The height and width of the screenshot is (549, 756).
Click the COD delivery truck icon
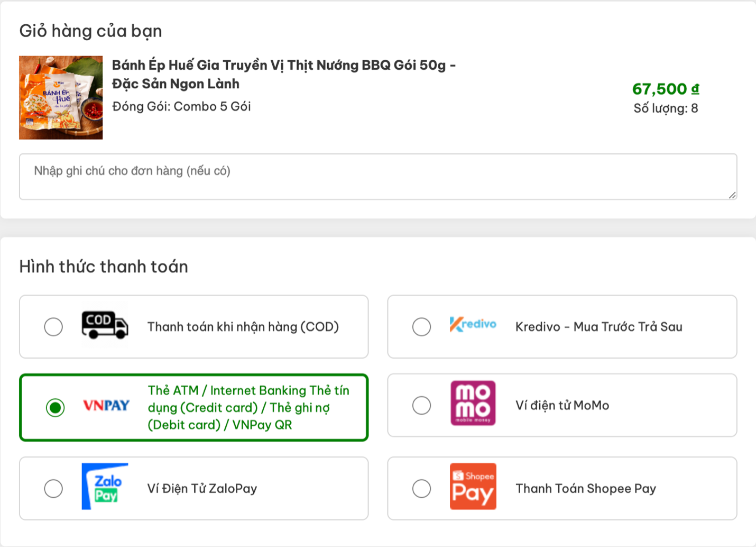[x=105, y=325]
